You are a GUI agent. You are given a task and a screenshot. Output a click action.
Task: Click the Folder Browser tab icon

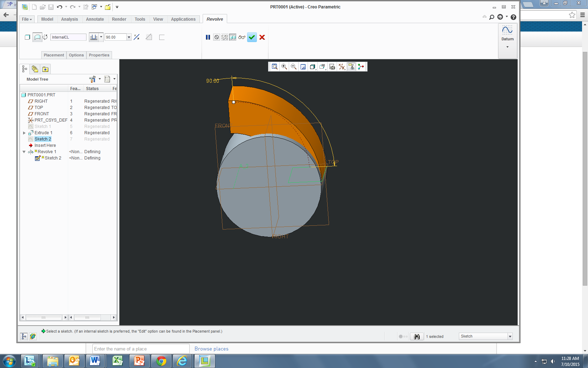35,69
